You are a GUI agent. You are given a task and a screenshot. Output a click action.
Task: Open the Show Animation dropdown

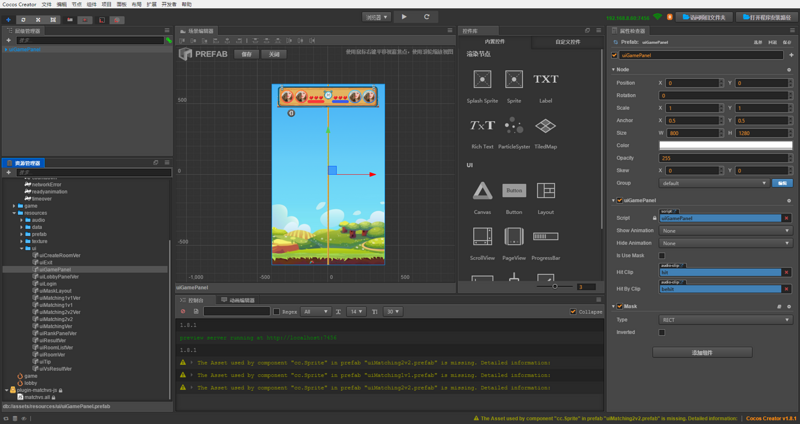pos(725,231)
